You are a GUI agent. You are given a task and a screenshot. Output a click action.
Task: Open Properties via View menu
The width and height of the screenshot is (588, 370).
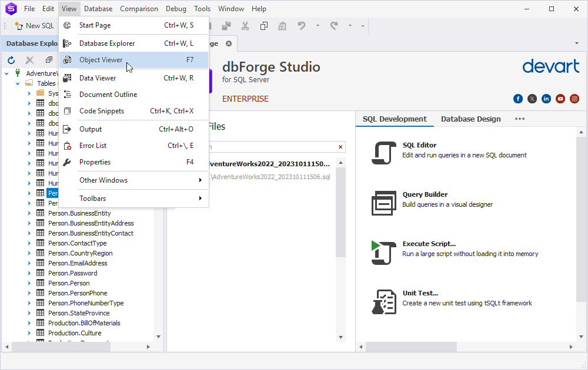133,162
